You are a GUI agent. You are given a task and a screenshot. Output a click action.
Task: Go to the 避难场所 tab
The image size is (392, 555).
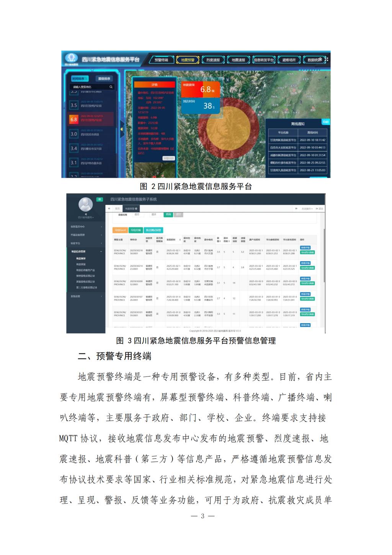tap(289, 60)
